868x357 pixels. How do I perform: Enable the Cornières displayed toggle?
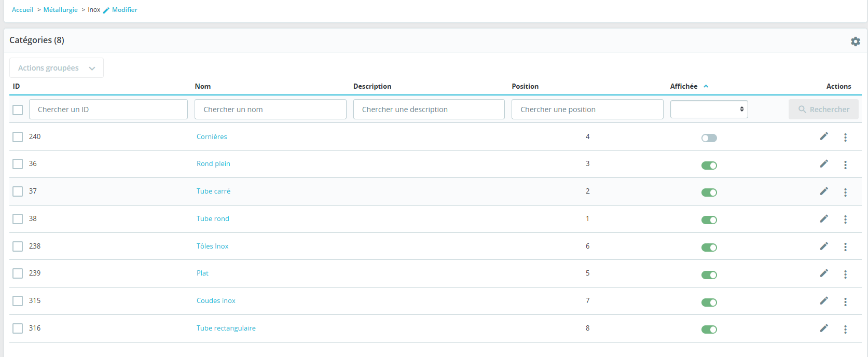point(709,138)
